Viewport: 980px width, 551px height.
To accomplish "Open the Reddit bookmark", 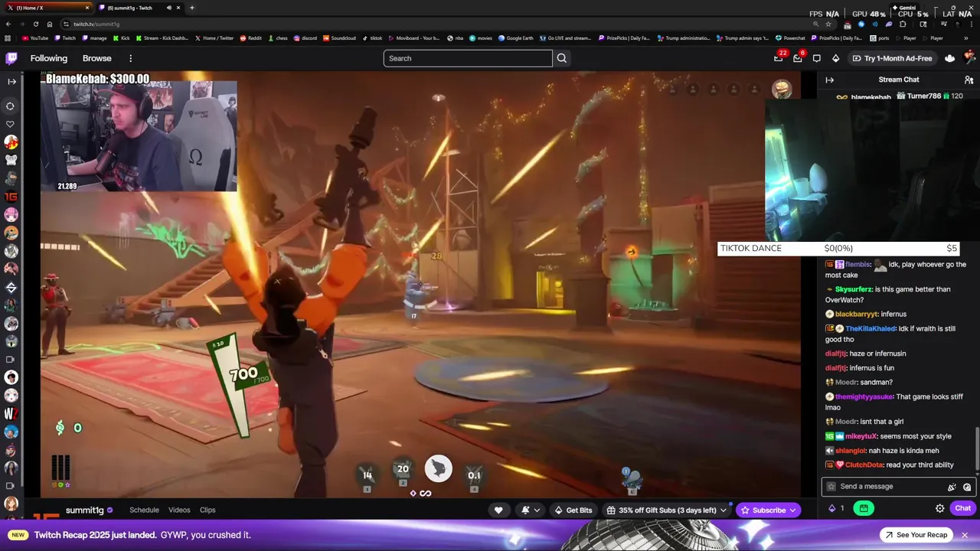I will click(250, 37).
